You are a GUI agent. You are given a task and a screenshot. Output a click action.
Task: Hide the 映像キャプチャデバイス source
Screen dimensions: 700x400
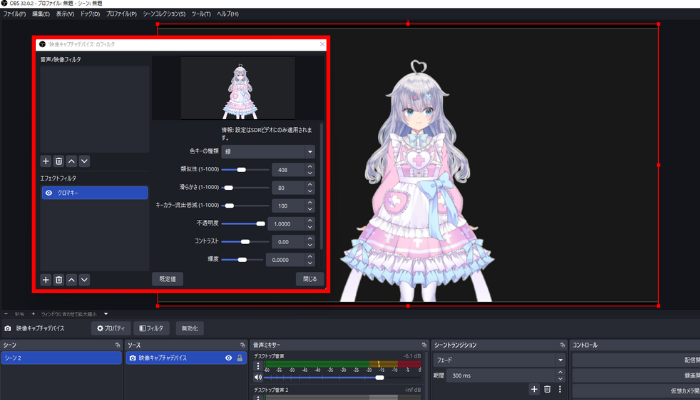[x=229, y=358]
